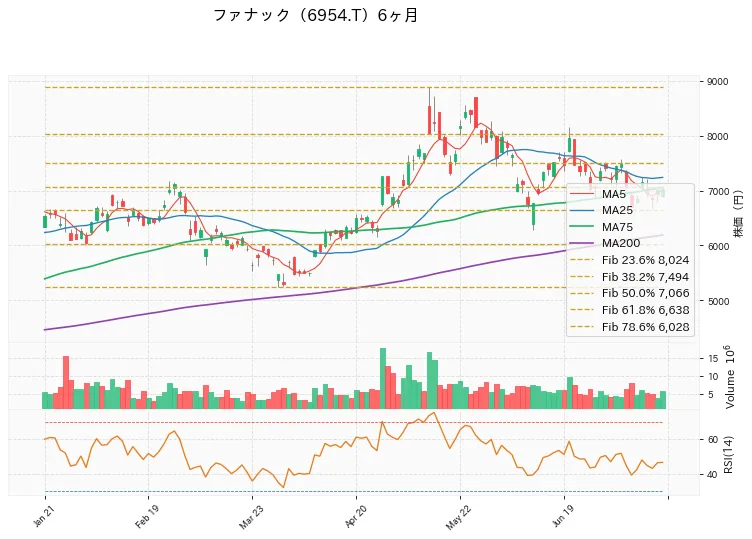752x539 pixels.
Task: Click the Jan 21 date label
Action: pyautogui.click(x=43, y=515)
